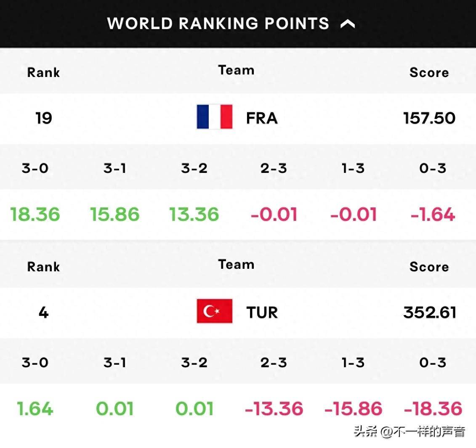476x448 pixels.
Task: Select the FRA team label
Action: click(x=262, y=118)
